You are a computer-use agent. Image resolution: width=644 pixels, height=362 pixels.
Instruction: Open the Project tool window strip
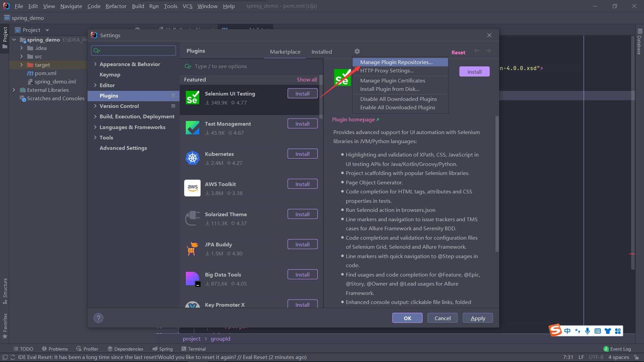coord(5,38)
